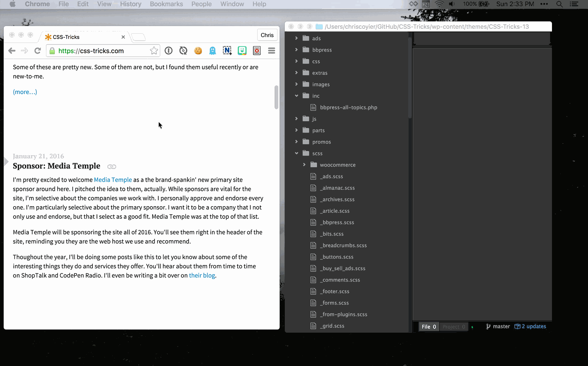Viewport: 588px width, 366px height.
Task: Click permalink icon beside Sponsor: Media Temple
Action: [112, 167]
